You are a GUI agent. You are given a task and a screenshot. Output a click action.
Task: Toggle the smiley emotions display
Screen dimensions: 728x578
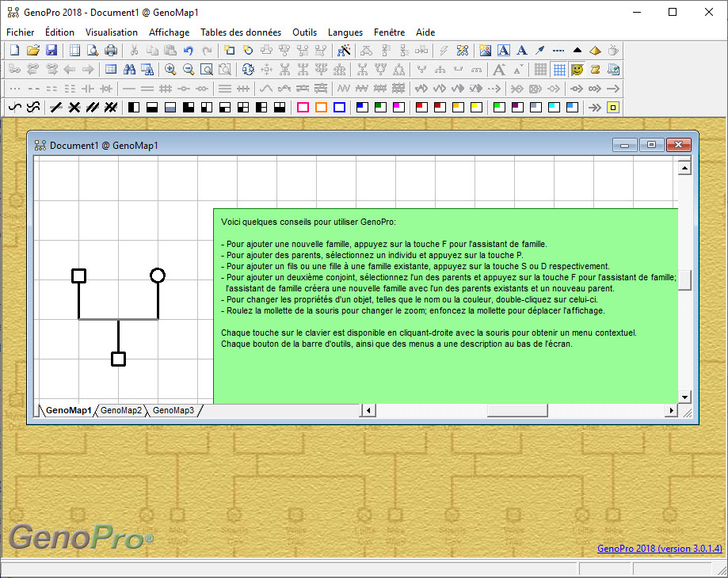577,69
